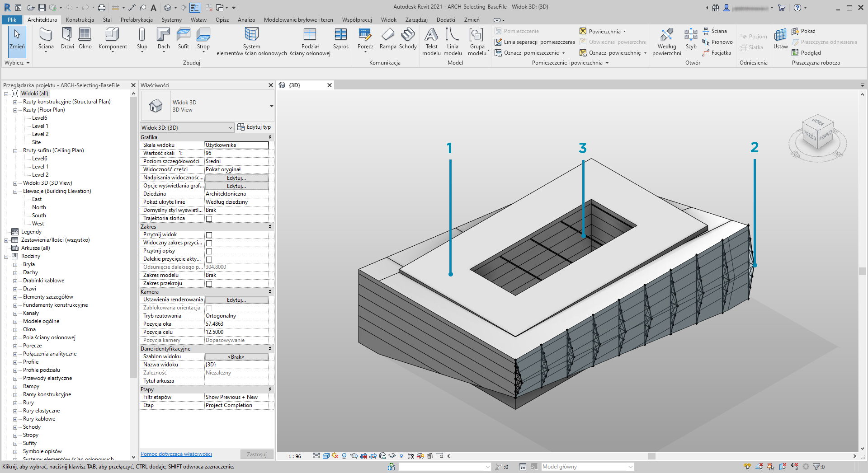Click Edytuj for Opcje wyświetlania grafiki
This screenshot has width=868, height=473.
click(x=236, y=186)
